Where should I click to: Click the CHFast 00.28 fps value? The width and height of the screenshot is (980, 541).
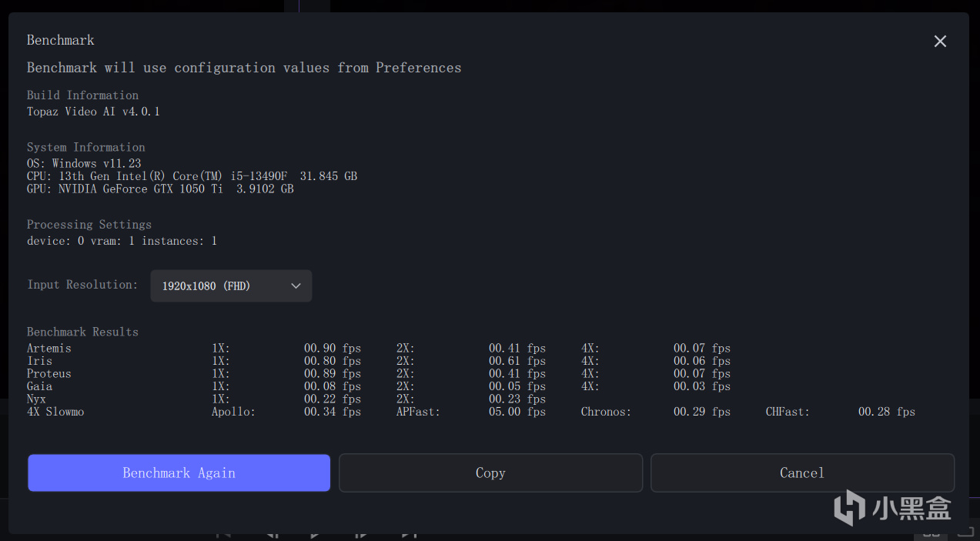887,412
